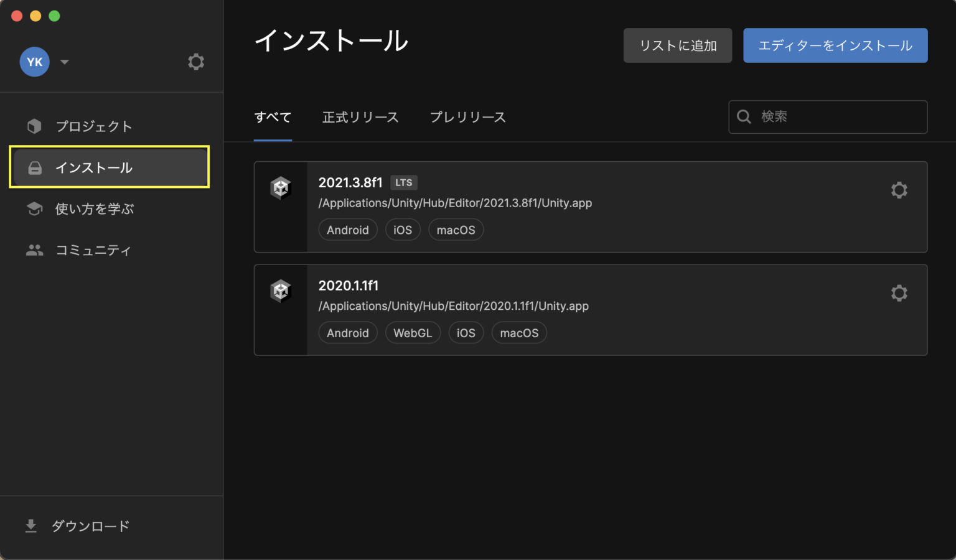Click the エディターをインストール button
The width and height of the screenshot is (956, 560).
[x=835, y=45]
